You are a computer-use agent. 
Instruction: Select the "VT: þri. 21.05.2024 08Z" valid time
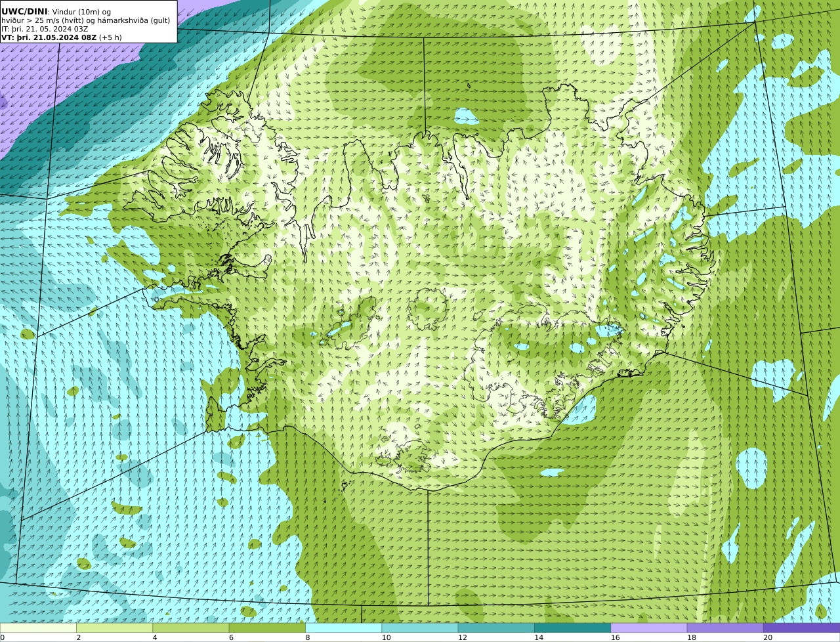click(49, 37)
